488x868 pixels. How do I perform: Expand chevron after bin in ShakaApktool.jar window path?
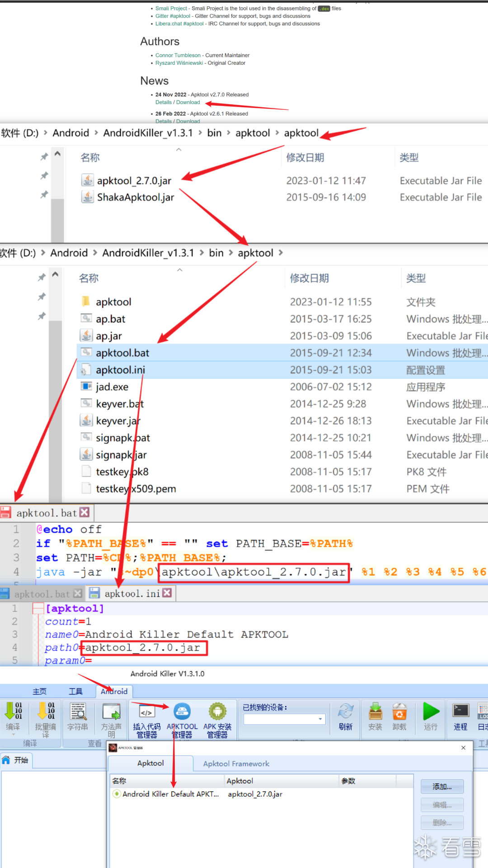(228, 133)
